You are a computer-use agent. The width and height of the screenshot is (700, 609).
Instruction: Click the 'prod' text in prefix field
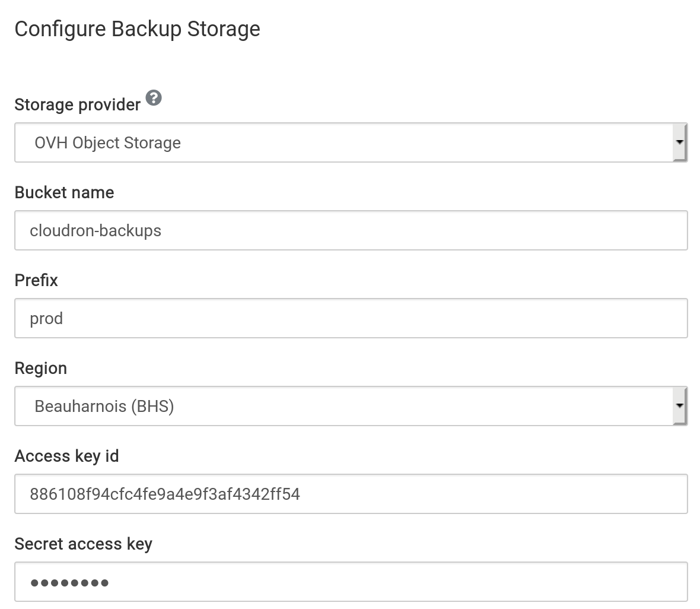click(x=46, y=319)
